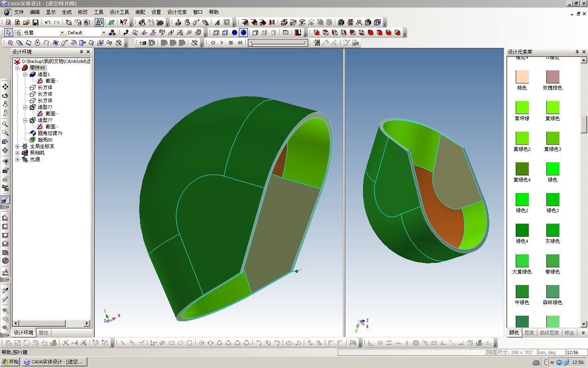Click the system tray clock

(578, 362)
